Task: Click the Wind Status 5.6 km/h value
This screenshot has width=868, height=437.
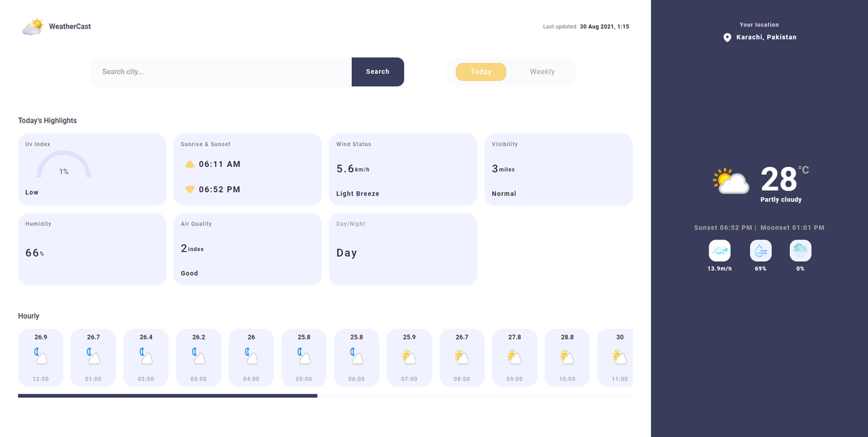Action: (x=353, y=169)
